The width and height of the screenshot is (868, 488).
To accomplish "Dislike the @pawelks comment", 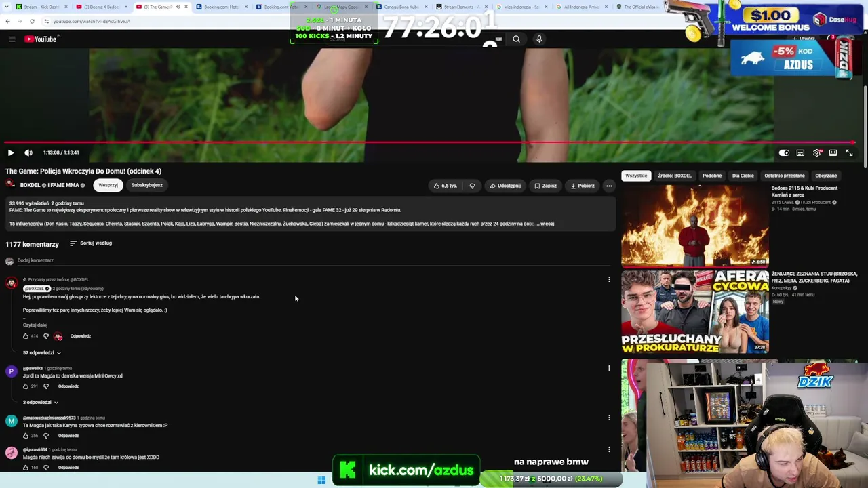I will click(x=46, y=386).
